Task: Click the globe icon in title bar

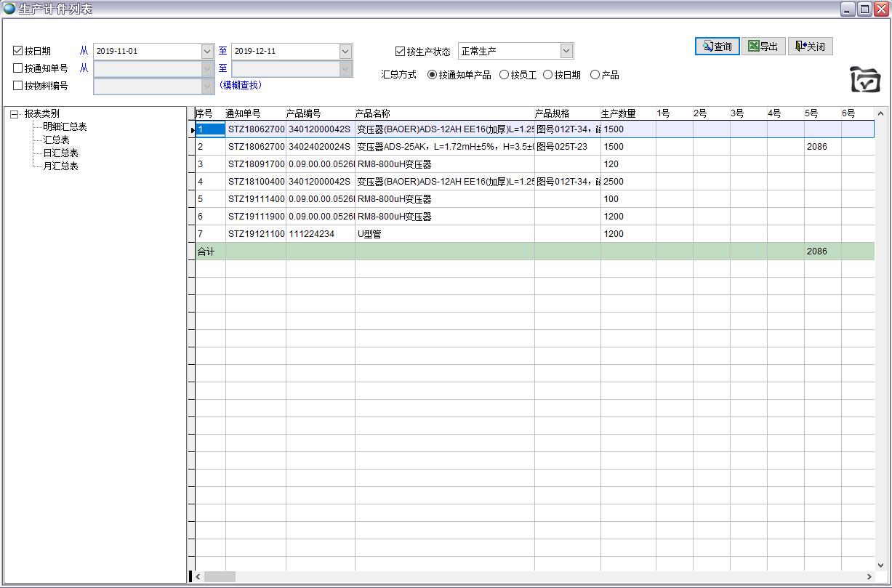Action: pos(9,9)
